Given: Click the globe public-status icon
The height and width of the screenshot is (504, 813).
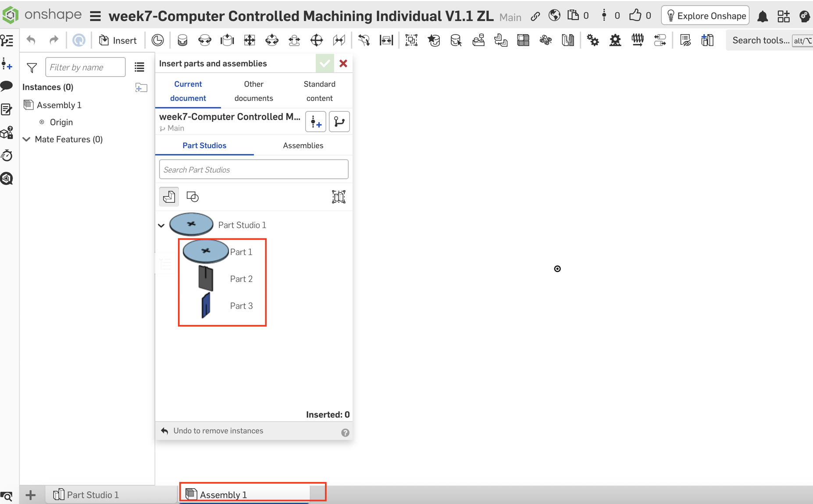Looking at the screenshot, I should pyautogui.click(x=554, y=16).
